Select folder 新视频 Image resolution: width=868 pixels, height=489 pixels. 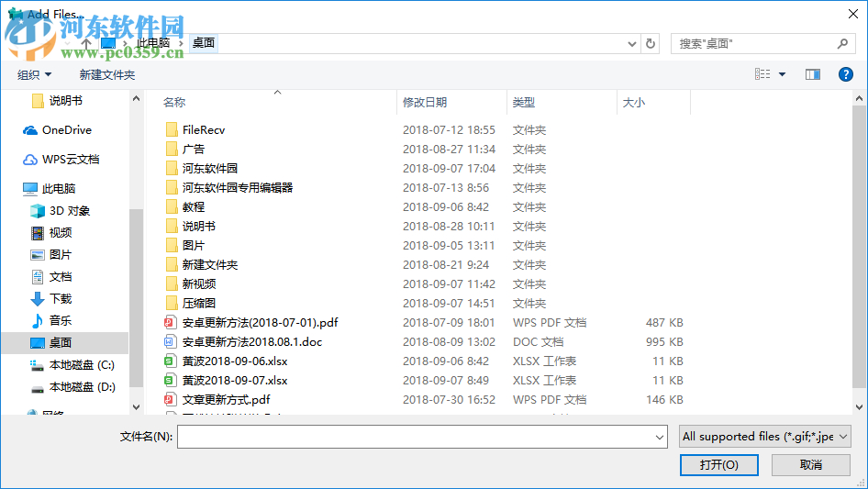[x=199, y=284]
